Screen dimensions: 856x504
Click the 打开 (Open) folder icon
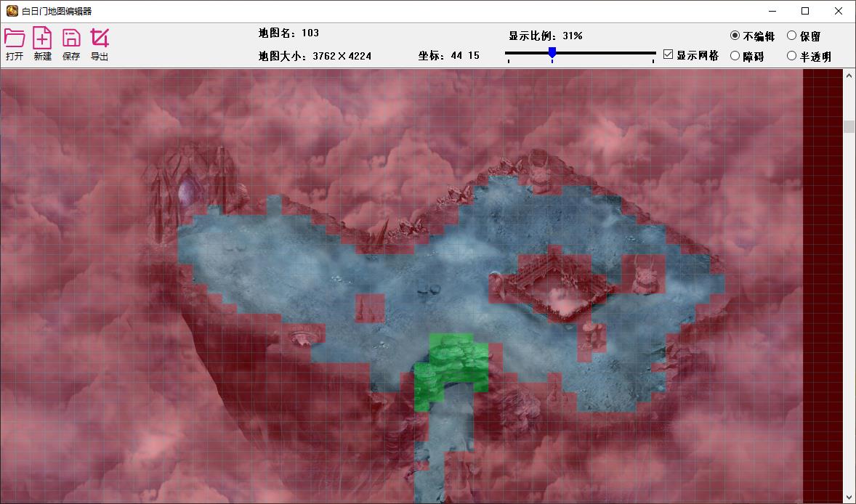click(15, 38)
